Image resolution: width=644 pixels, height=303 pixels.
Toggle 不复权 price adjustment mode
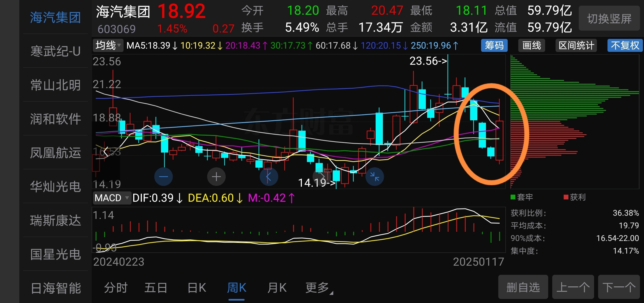click(625, 45)
